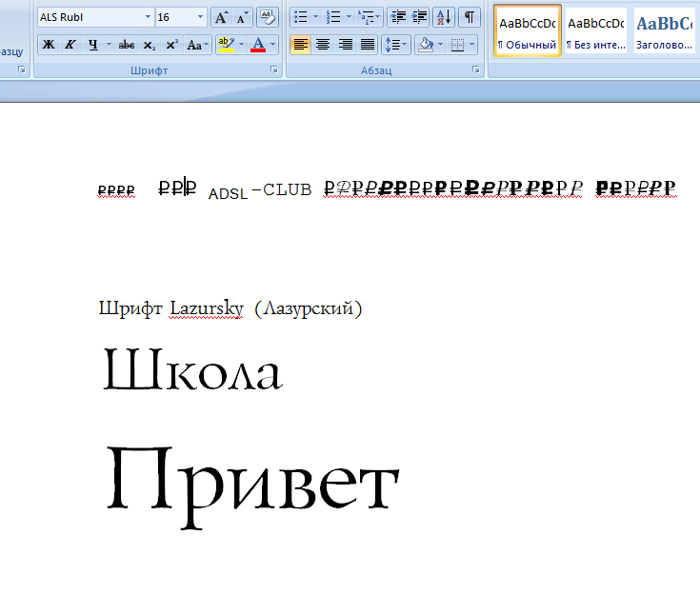Open font color dropdown arrow
The width and height of the screenshot is (700, 594).
point(272,45)
